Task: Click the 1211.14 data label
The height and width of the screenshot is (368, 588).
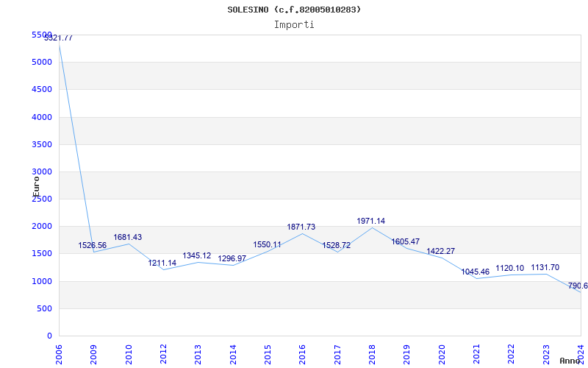Action: [x=162, y=263]
